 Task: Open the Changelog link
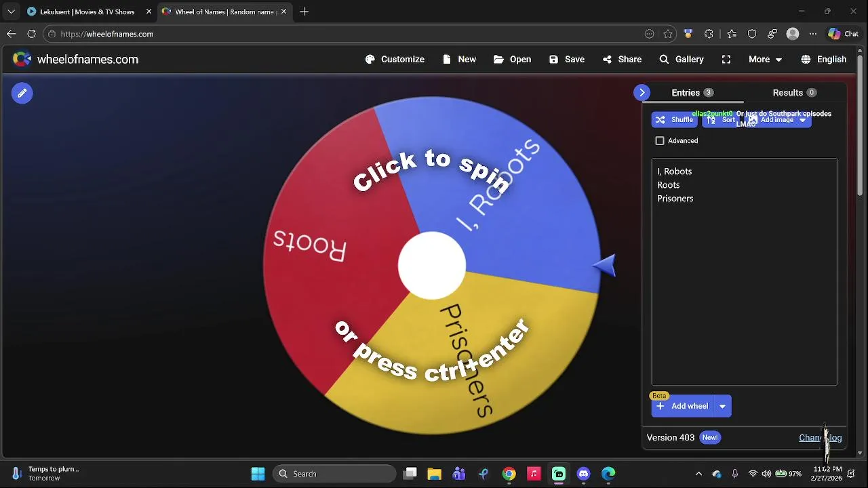(x=820, y=438)
